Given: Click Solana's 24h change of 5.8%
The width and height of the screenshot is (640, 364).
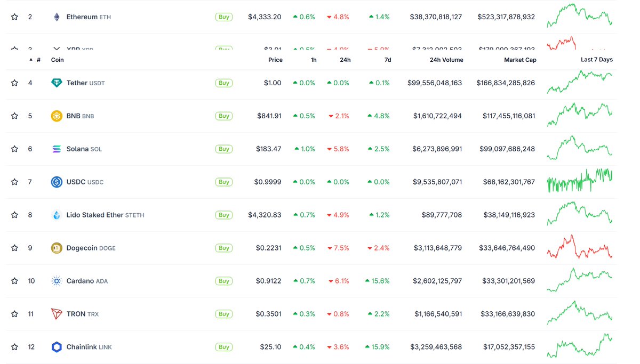Looking at the screenshot, I should tap(339, 149).
